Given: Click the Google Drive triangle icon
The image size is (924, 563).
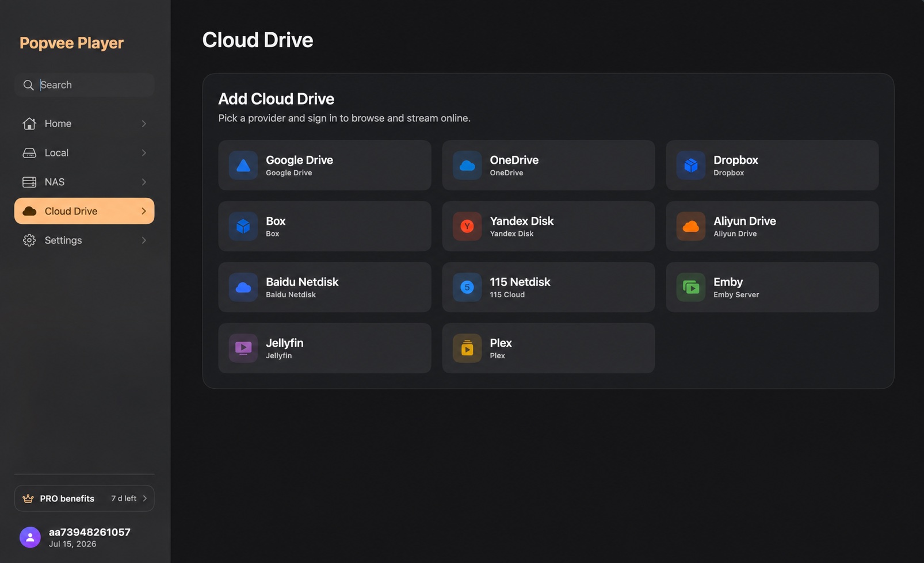Looking at the screenshot, I should [243, 166].
